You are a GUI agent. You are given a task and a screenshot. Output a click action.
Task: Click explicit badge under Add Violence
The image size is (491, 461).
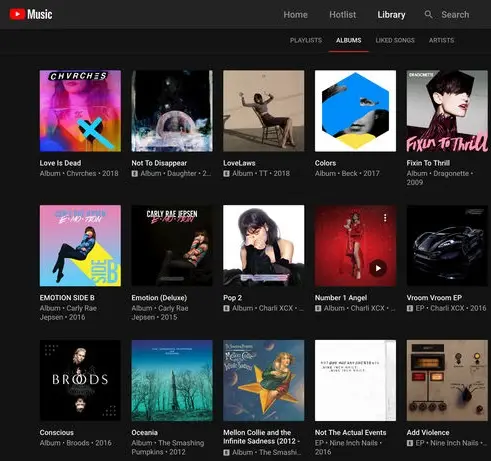tap(410, 443)
